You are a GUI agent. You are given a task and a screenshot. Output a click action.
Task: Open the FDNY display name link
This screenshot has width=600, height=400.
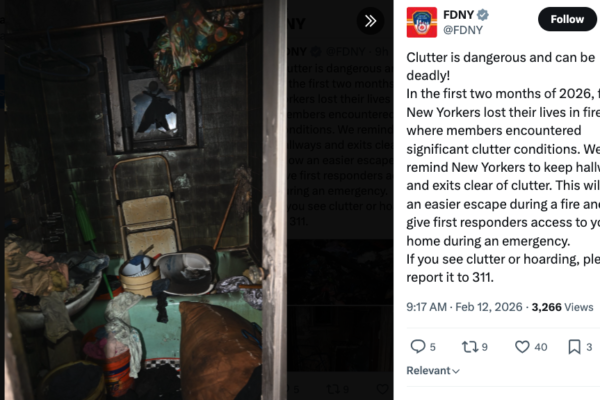(458, 15)
